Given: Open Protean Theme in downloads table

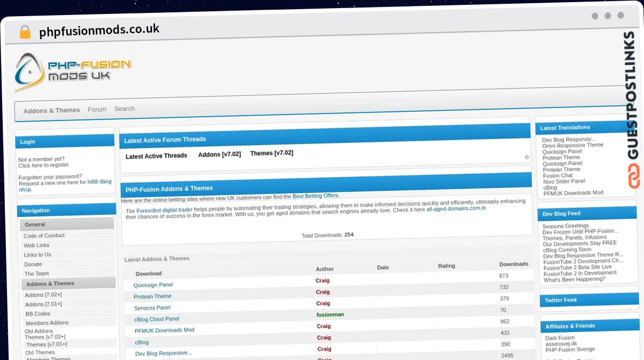Looking at the screenshot, I should (x=152, y=297).
